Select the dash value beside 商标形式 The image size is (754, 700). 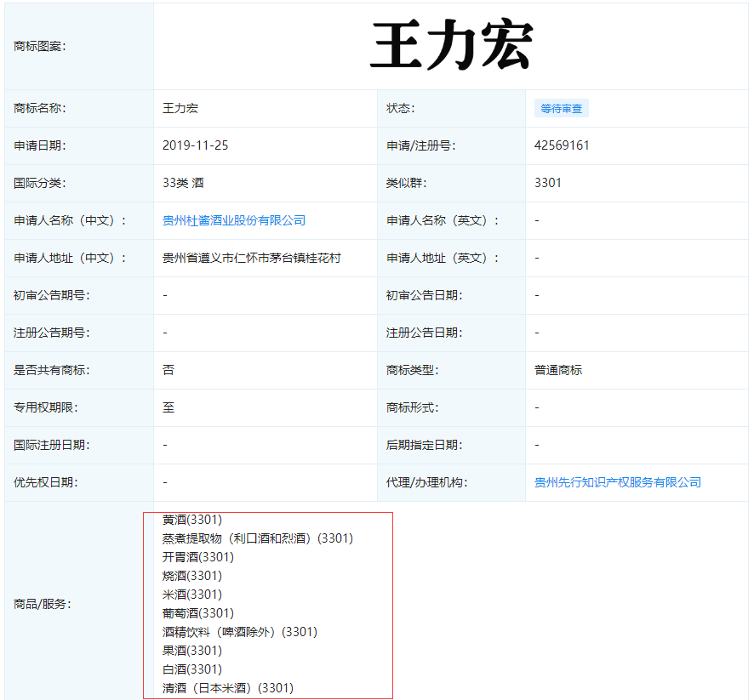[x=537, y=407]
